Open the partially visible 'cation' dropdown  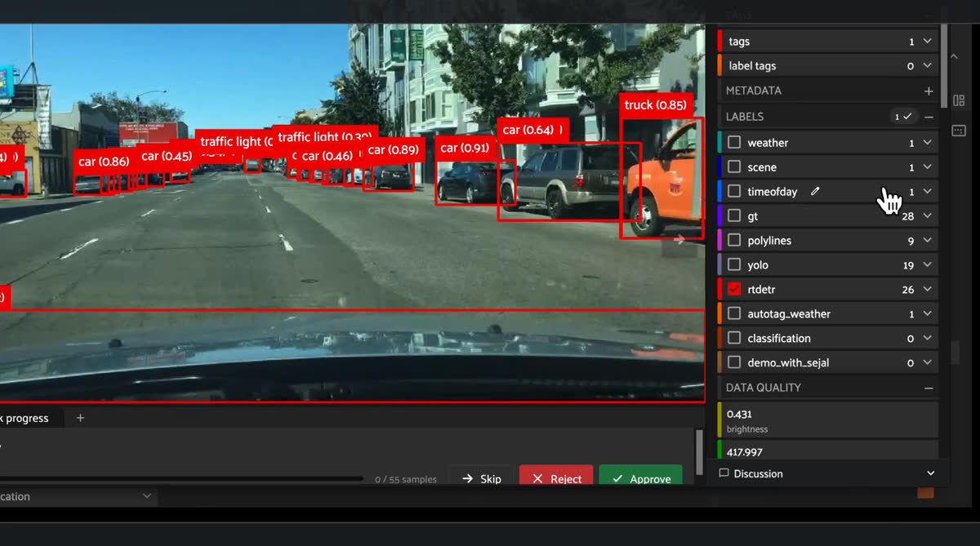[78, 496]
